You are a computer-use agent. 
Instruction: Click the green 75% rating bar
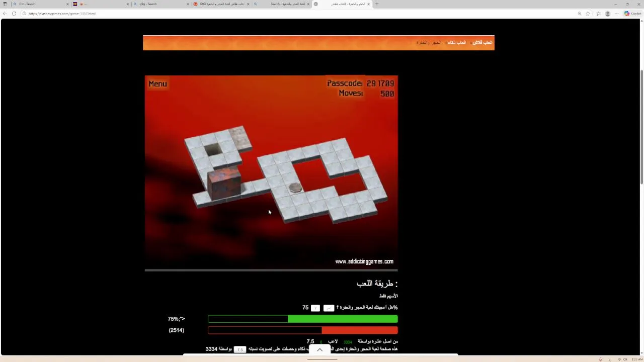(303, 319)
